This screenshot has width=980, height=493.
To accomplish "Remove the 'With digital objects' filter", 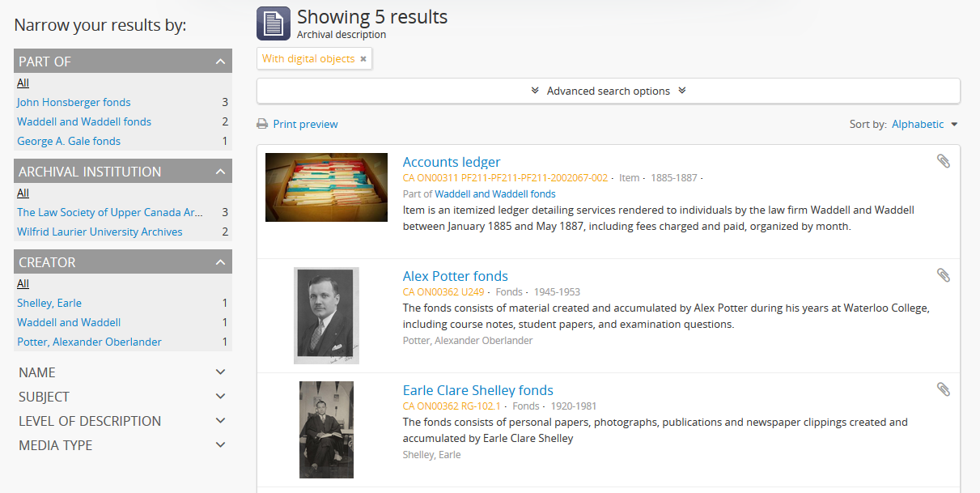I will (x=363, y=59).
